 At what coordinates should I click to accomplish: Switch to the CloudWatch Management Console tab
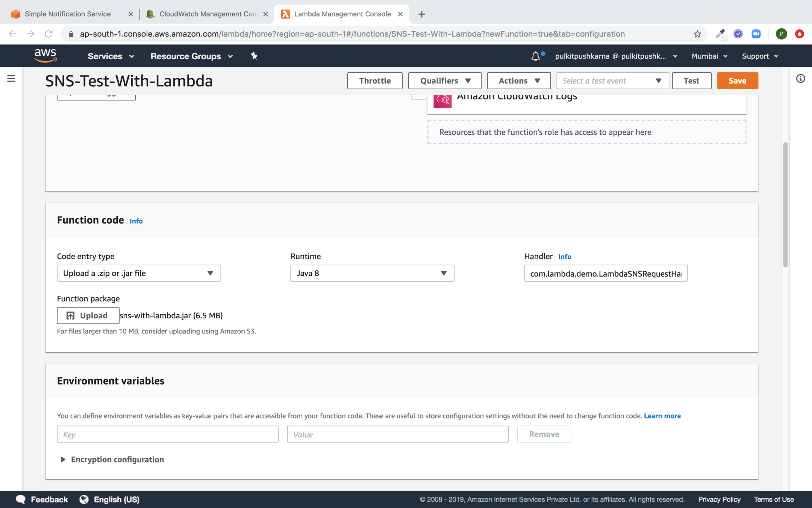click(x=207, y=14)
